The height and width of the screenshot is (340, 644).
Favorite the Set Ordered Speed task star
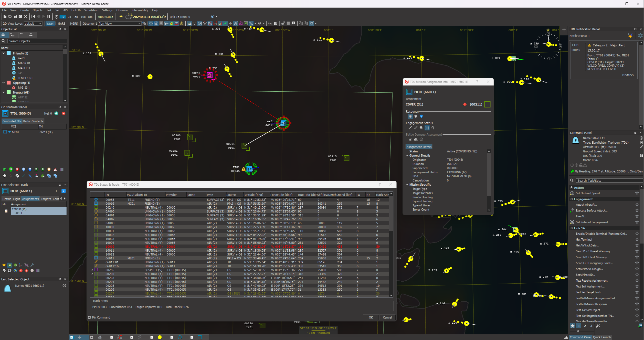(637, 193)
